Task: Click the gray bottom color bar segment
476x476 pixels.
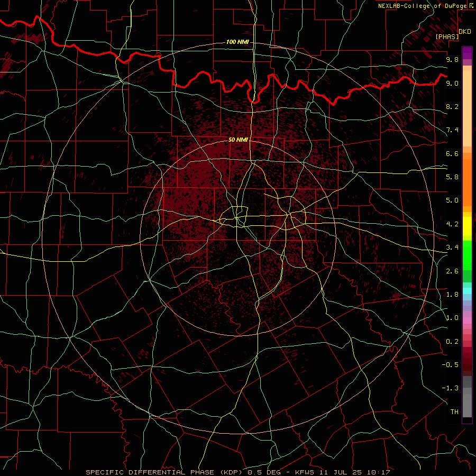Action: click(467, 402)
